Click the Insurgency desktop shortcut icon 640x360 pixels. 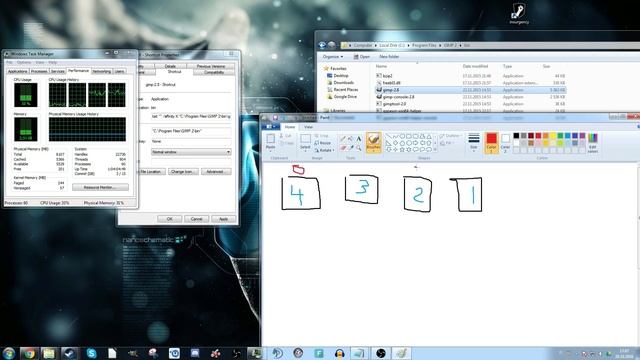tap(519, 14)
